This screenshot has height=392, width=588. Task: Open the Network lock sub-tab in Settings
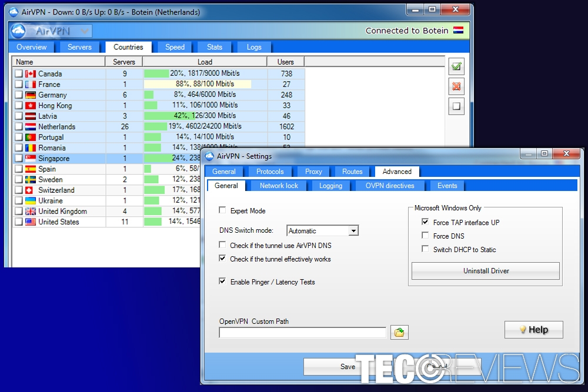click(279, 186)
